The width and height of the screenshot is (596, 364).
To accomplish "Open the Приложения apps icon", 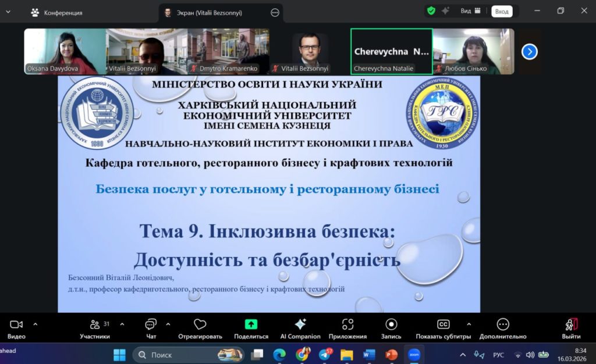I will coord(347,324).
